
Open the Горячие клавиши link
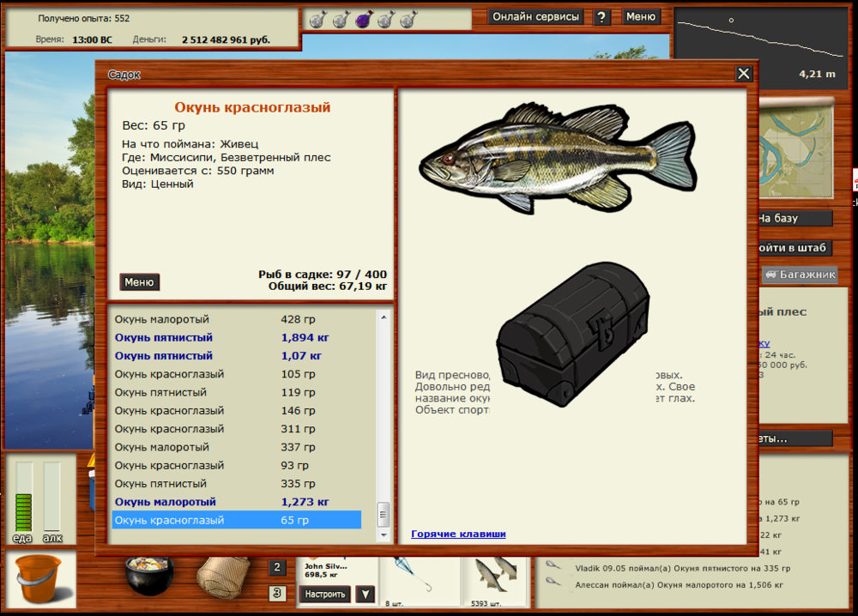tap(458, 534)
